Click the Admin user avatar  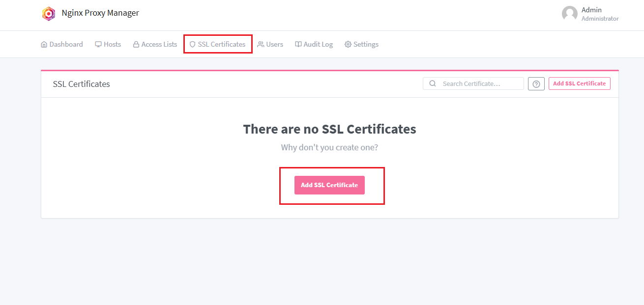point(569,14)
